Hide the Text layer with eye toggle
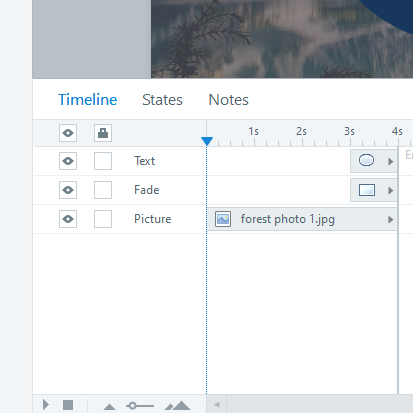413x413 pixels. coord(68,161)
